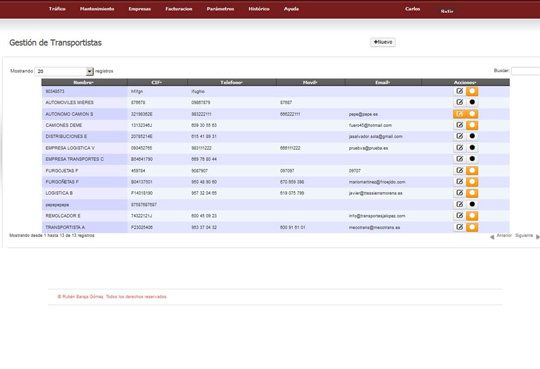Image resolution: width=540 pixels, height=369 pixels.
Task: Toggle EMPRESA TRANSPORTES C status dot
Action: [472, 159]
